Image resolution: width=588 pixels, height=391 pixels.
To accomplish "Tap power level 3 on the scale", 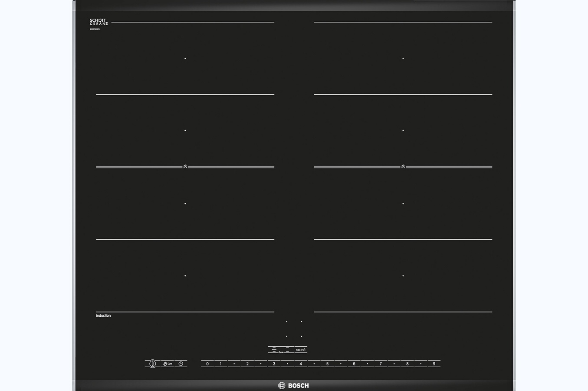I will 274,364.
